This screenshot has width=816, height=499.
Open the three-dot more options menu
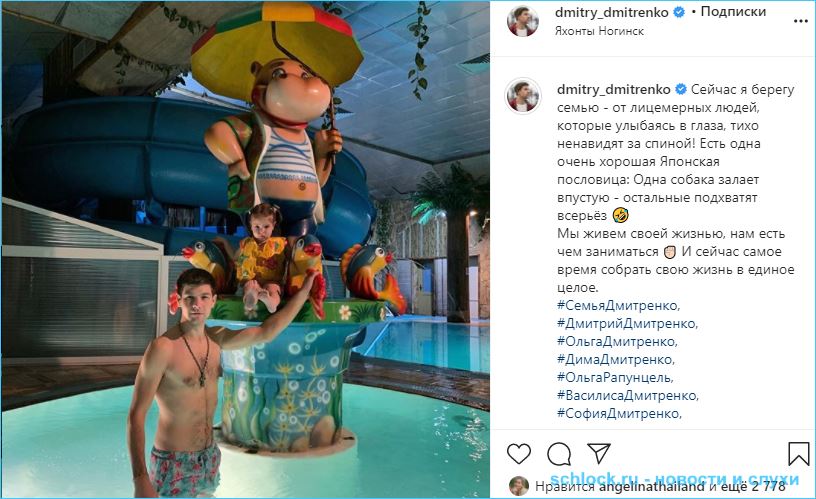click(x=800, y=21)
